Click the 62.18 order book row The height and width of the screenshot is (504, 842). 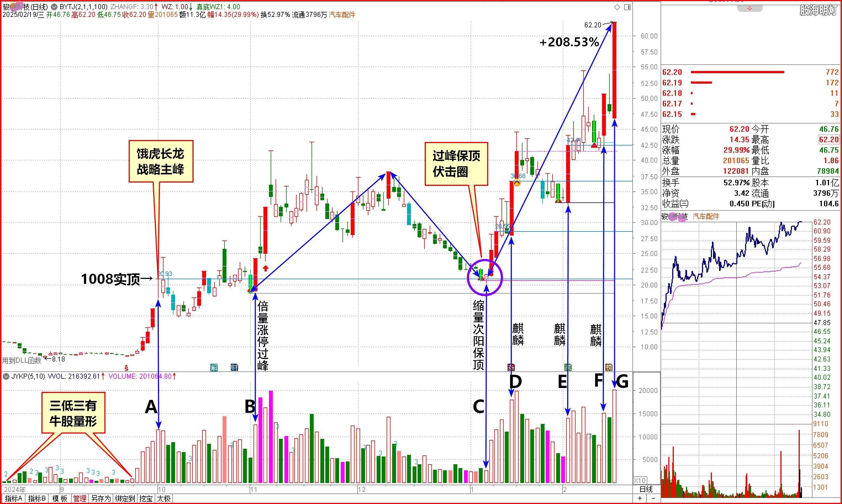tap(750, 93)
